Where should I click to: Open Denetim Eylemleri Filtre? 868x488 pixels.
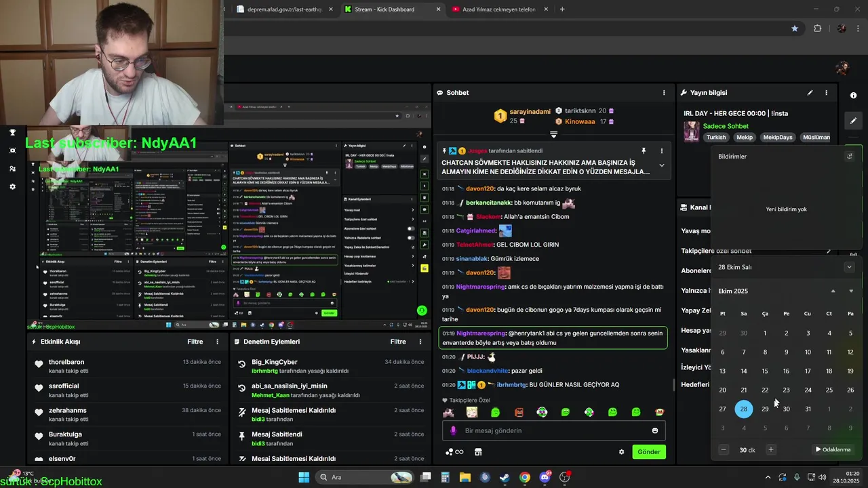(x=398, y=342)
